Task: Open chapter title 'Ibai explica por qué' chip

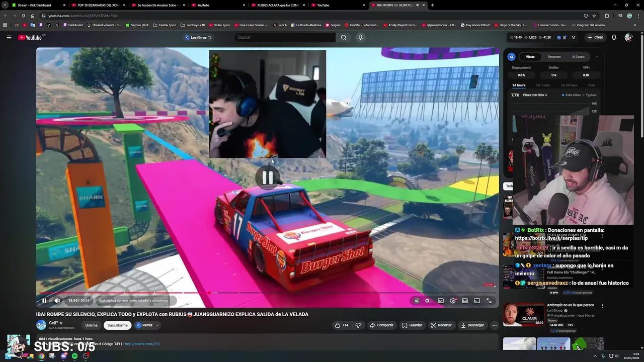Action: click(135, 301)
